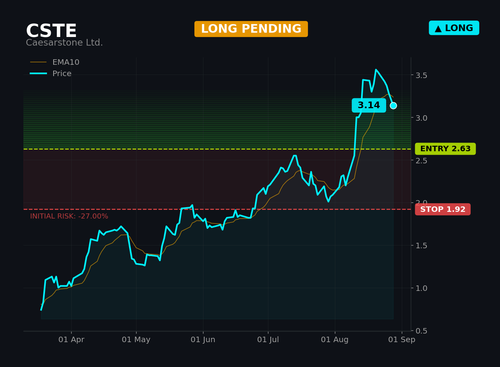
Task: Click the 0.5 price axis label
Action: 421,331
